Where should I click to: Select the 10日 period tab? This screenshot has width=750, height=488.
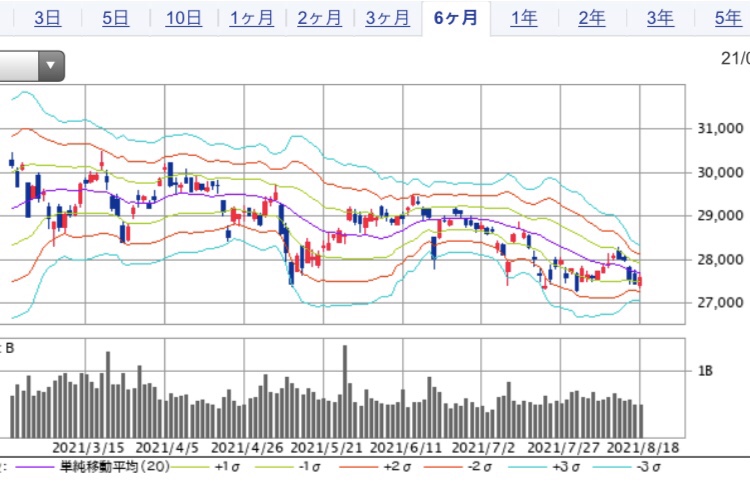click(x=184, y=18)
